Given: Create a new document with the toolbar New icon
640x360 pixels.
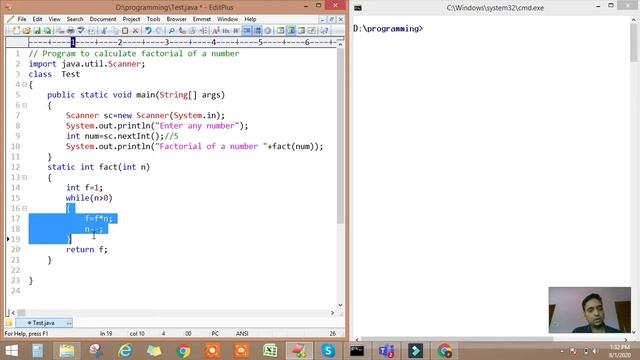Looking at the screenshot, I should coord(16,31).
